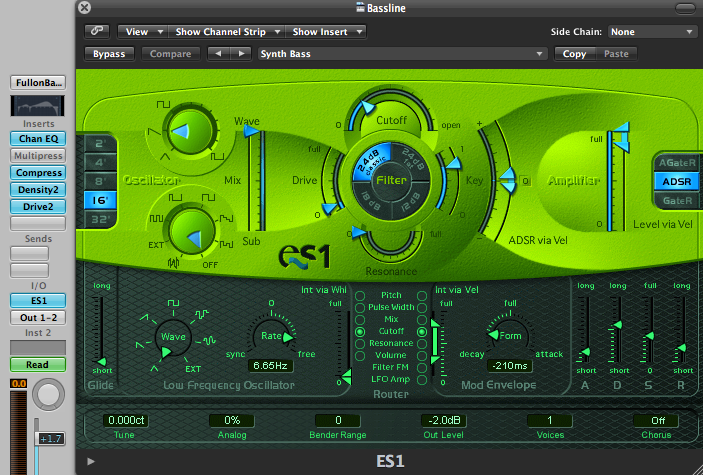Click the Mod Envelope Form knob
The width and height of the screenshot is (703, 475).
(510, 336)
